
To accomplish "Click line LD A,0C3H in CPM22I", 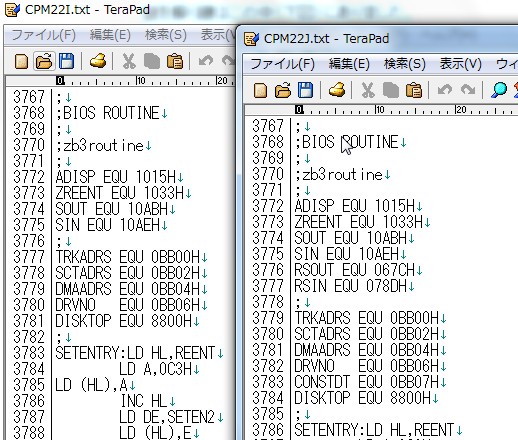I will tap(156, 369).
